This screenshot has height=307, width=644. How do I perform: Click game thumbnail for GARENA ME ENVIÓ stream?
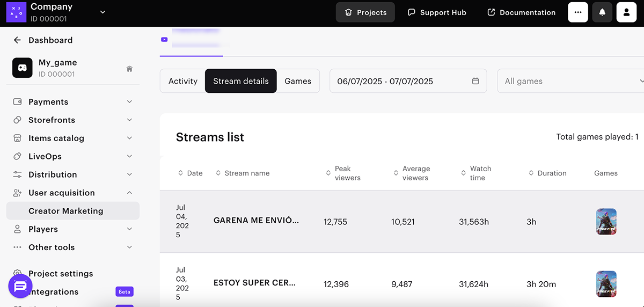coord(606,222)
